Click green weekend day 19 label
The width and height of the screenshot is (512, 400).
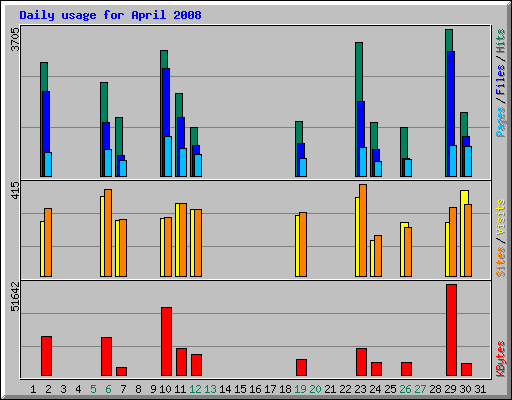300,389
